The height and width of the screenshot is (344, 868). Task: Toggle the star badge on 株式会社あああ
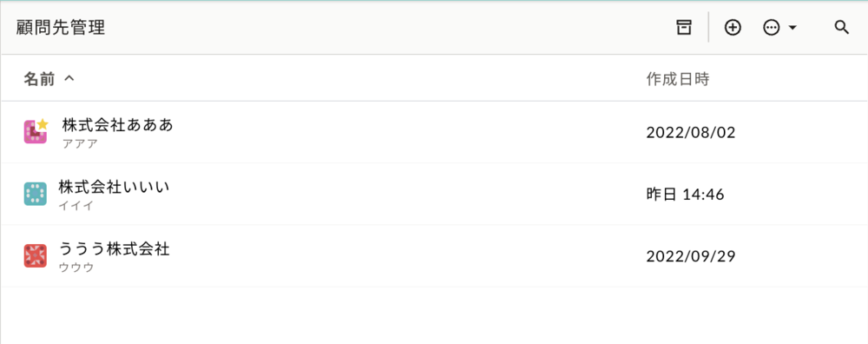[43, 124]
